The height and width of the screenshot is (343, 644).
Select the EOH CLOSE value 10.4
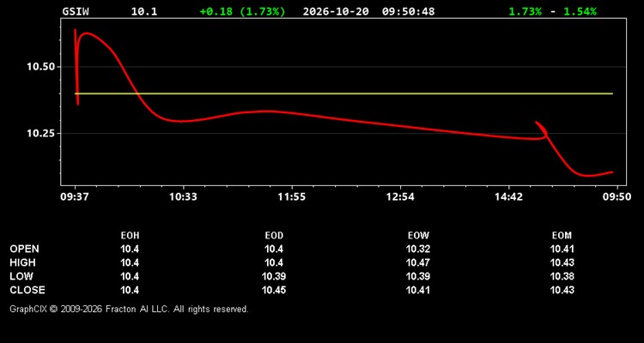click(x=130, y=290)
